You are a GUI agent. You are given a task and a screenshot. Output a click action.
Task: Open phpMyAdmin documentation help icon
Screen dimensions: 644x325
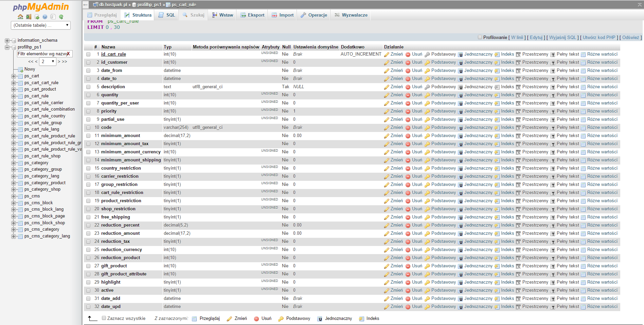pos(45,17)
